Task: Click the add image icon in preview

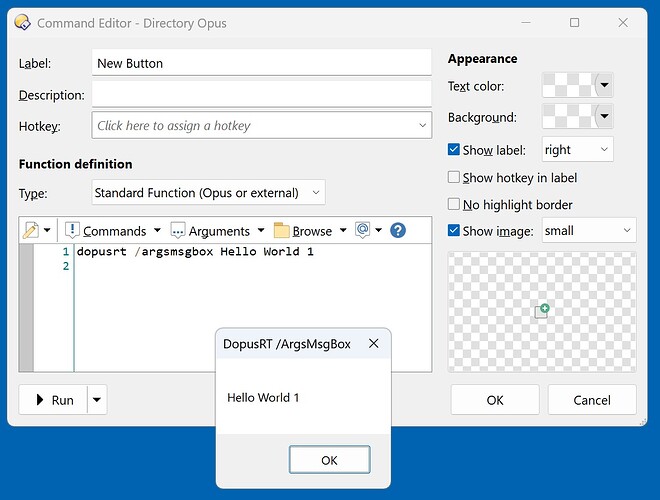Action: pyautogui.click(x=542, y=311)
